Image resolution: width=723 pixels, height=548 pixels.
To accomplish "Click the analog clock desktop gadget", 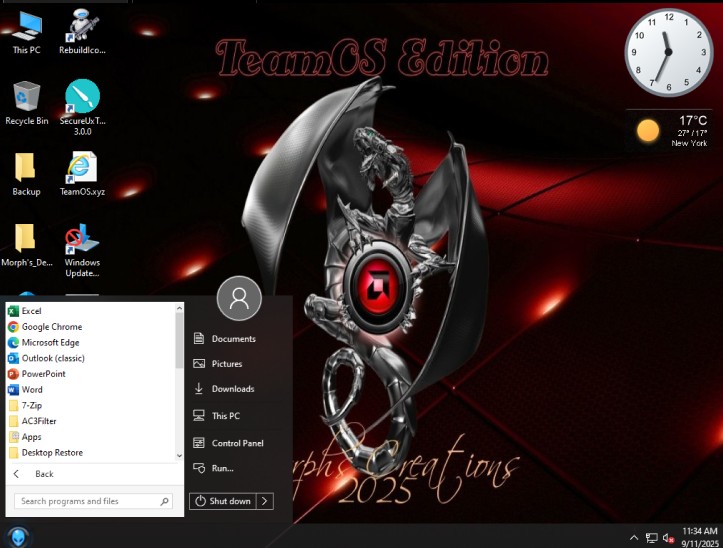I will [x=668, y=52].
